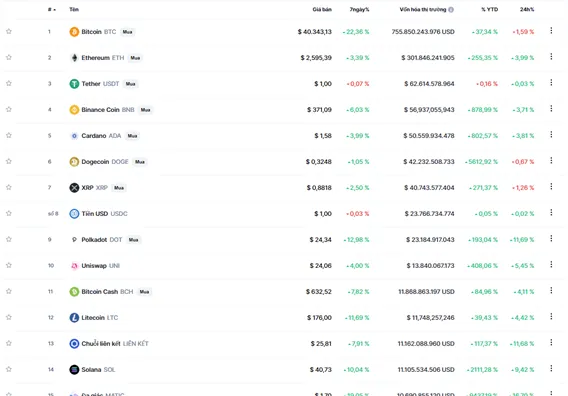This screenshot has height=396, width=568.
Task: Click the black XRP logo
Action: point(74,188)
